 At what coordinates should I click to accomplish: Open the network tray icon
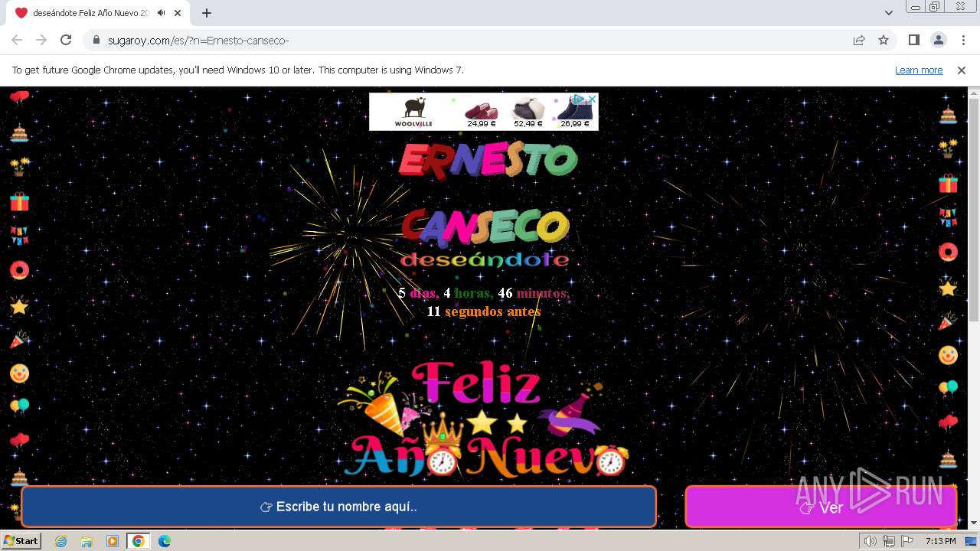pyautogui.click(x=889, y=542)
